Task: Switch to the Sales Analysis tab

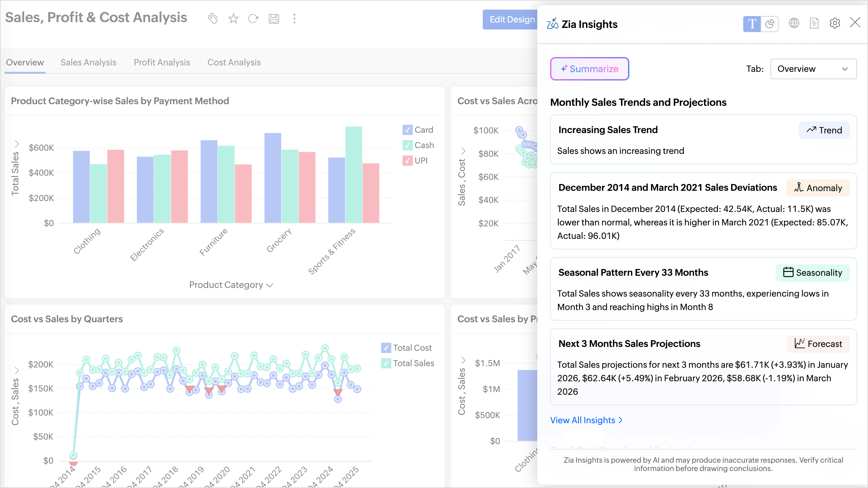Action: [x=88, y=62]
